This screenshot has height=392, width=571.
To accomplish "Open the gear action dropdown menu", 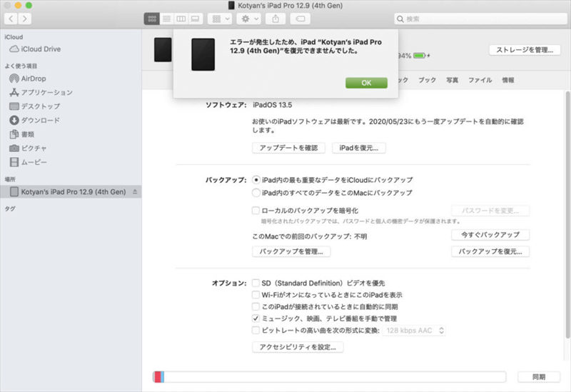I will (x=250, y=19).
